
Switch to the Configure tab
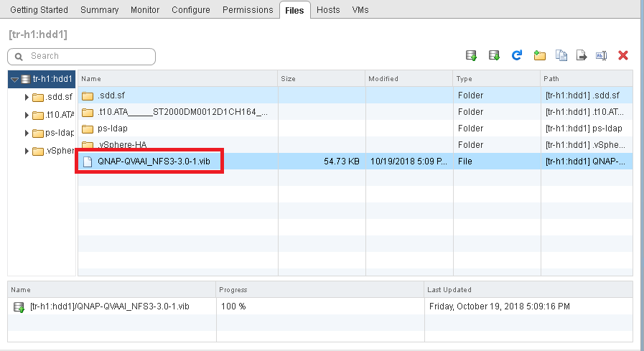(x=191, y=10)
